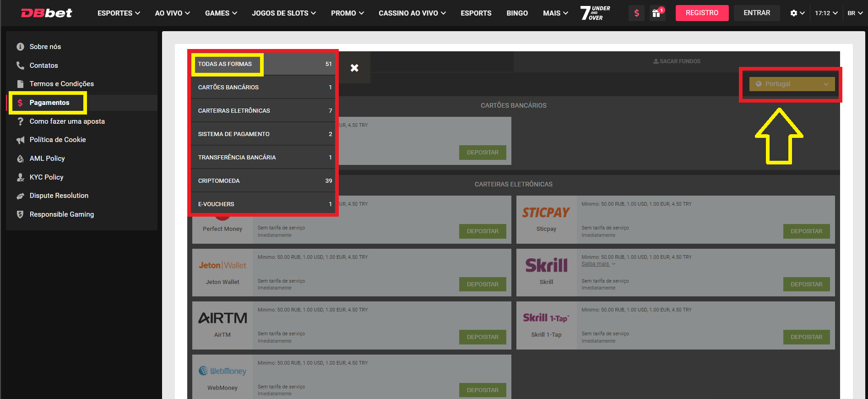Click the Skrill logo
The width and height of the screenshot is (868, 399).
tap(546, 265)
